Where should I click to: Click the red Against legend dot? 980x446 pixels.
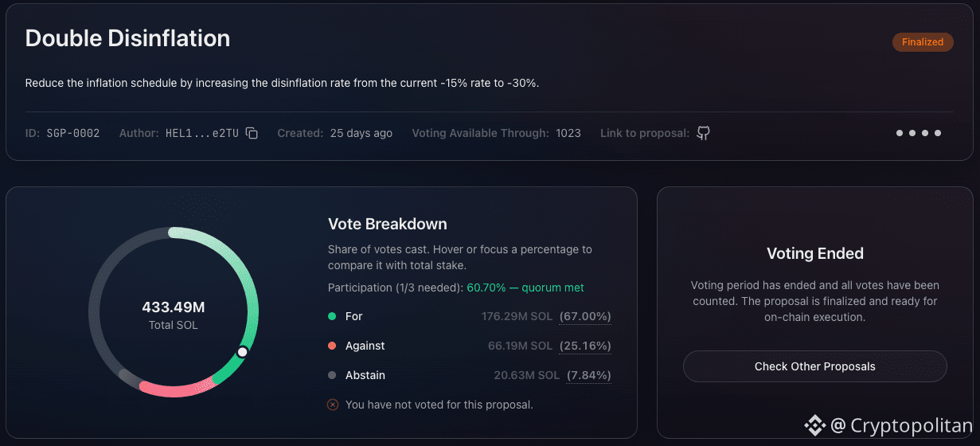click(x=332, y=346)
